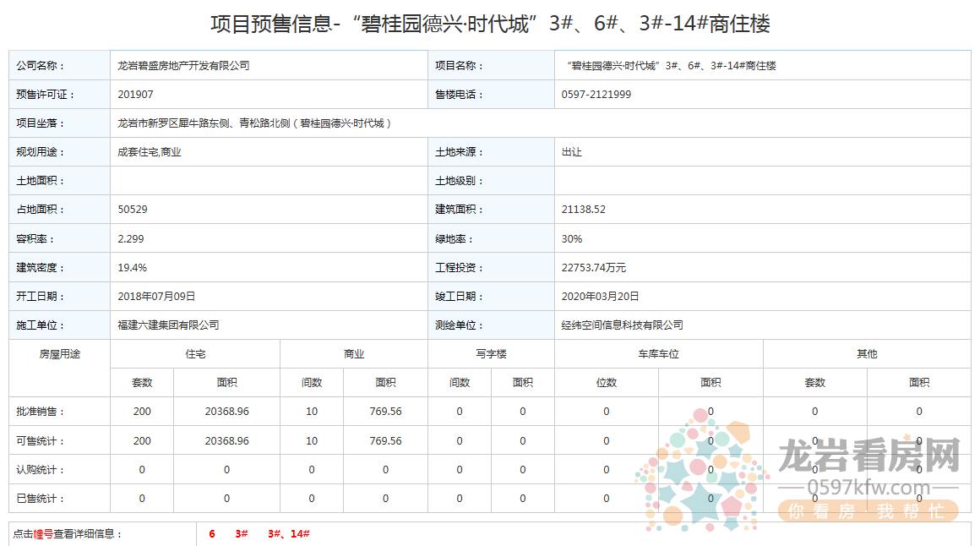Click the 开工日期 label
Image resolution: width=980 pixels, height=546 pixels.
(x=40, y=297)
